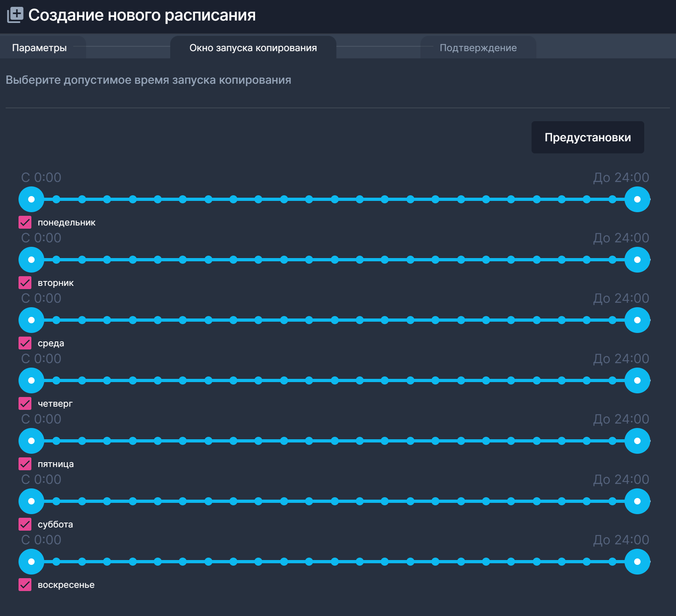Disable the пятница checkbox

(x=25, y=464)
